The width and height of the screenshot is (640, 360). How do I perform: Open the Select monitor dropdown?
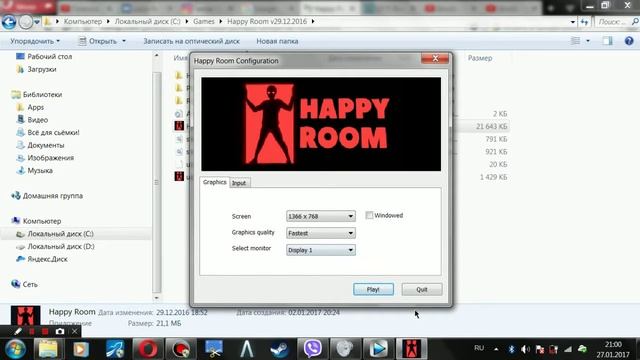(x=320, y=250)
